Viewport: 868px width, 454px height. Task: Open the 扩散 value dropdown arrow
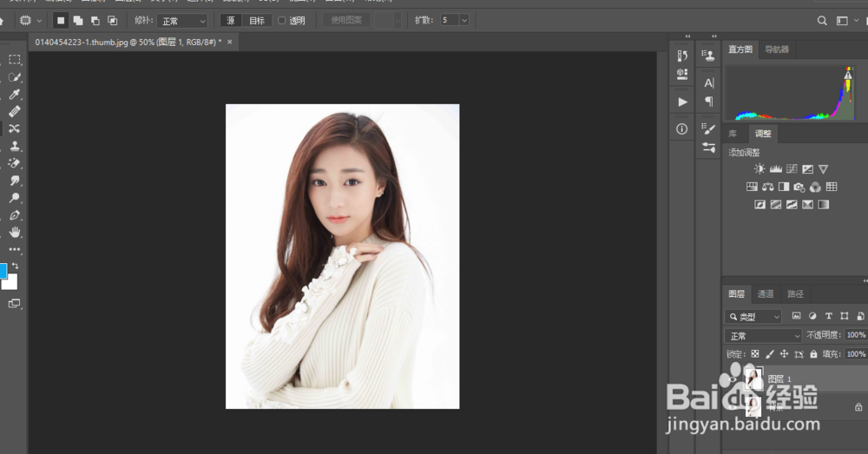pyautogui.click(x=464, y=21)
